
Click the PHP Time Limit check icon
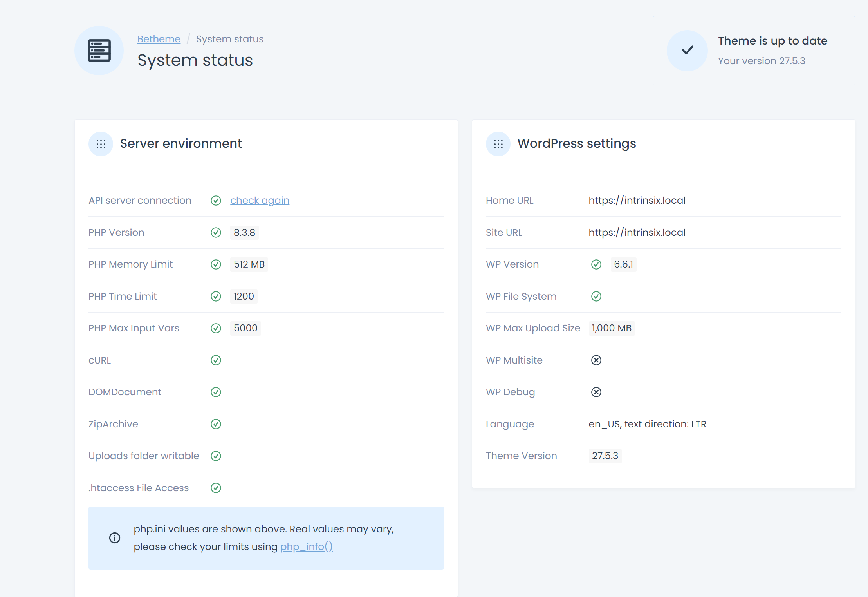point(216,297)
